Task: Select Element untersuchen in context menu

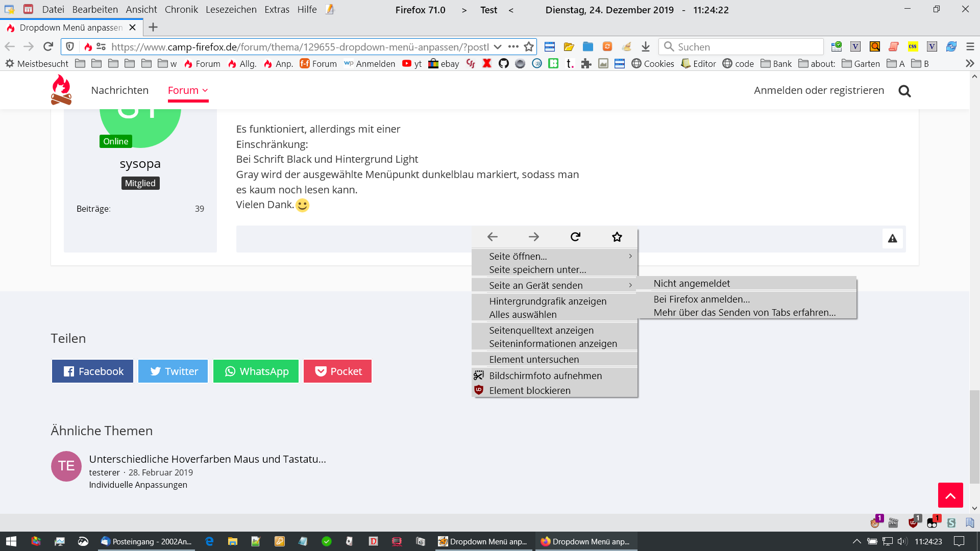Action: [534, 359]
